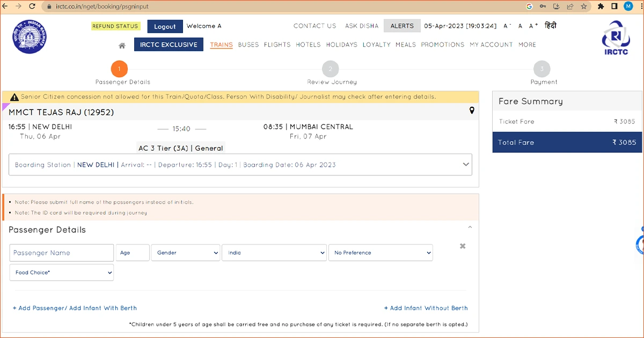The height and width of the screenshot is (338, 644).
Task: Click the Age input field
Action: 133,253
